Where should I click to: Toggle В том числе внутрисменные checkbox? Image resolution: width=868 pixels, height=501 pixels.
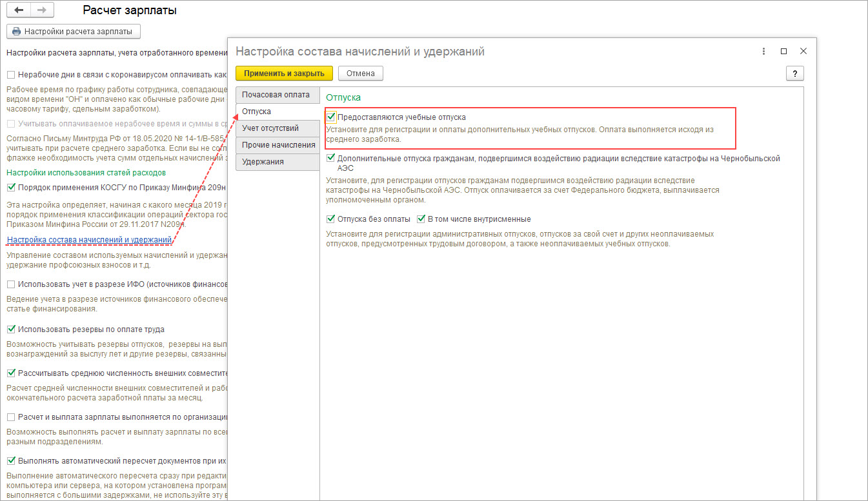(x=421, y=219)
